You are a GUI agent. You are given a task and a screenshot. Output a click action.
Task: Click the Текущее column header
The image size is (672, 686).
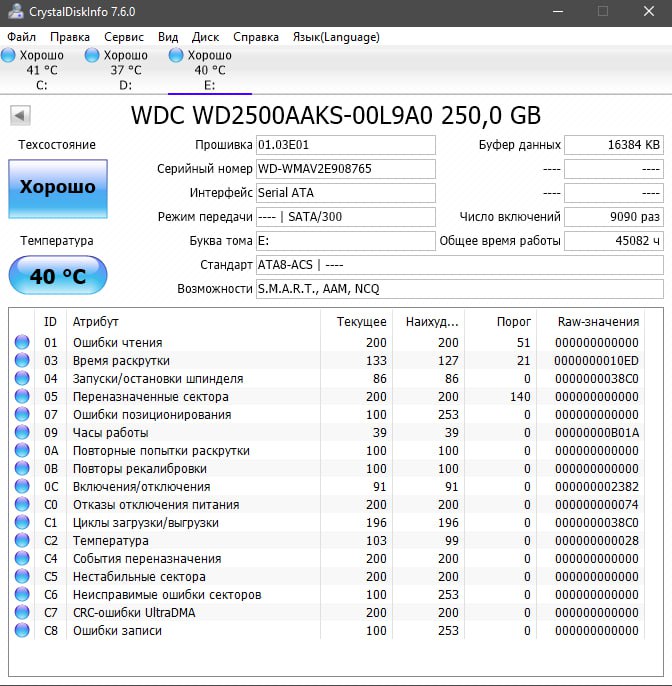click(357, 322)
